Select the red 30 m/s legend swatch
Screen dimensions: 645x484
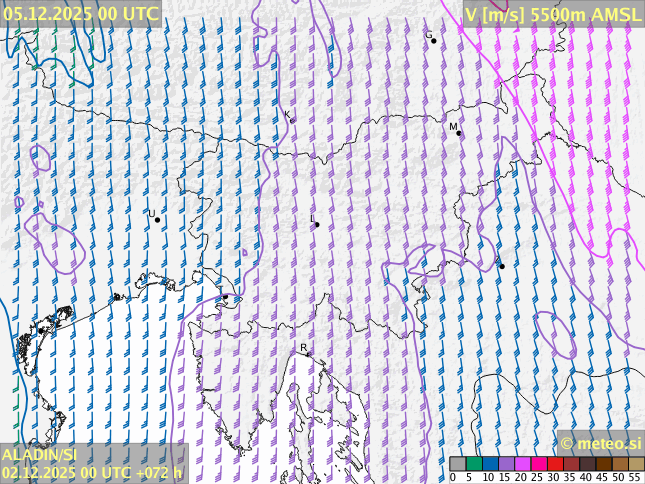pos(555,464)
